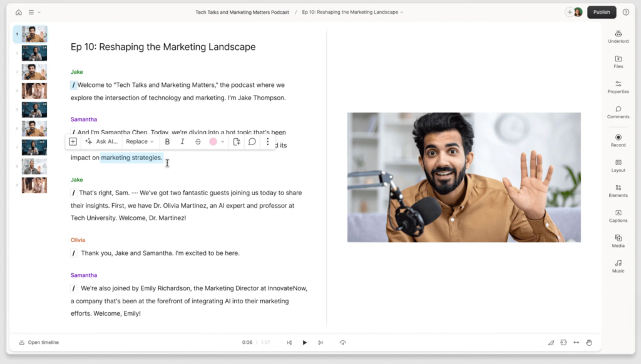Image resolution: width=641 pixels, height=364 pixels.
Task: Click the Jake label above 'That's right, Sam'
Action: coord(76,179)
